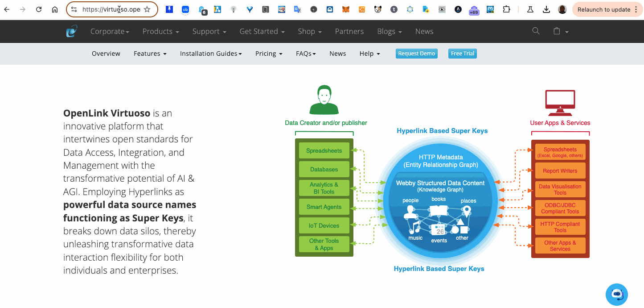This screenshot has width=644, height=308.
Task: Click the green IoT Devices box
Action: [x=324, y=226]
